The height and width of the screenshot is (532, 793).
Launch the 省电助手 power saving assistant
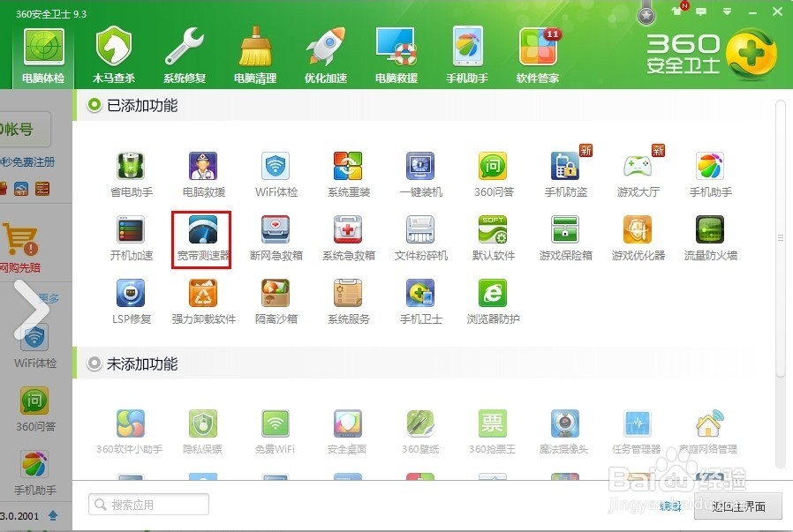(x=131, y=170)
